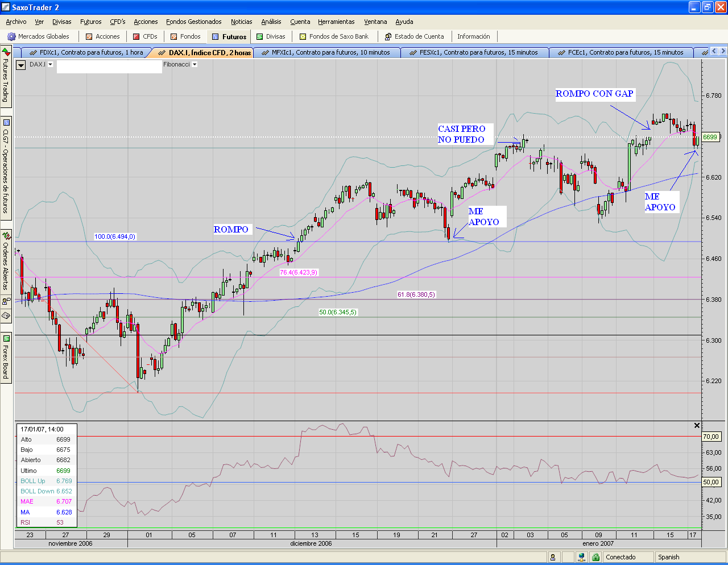Click the Conectado status bar field
The width and height of the screenshot is (728, 565).
tap(628, 557)
